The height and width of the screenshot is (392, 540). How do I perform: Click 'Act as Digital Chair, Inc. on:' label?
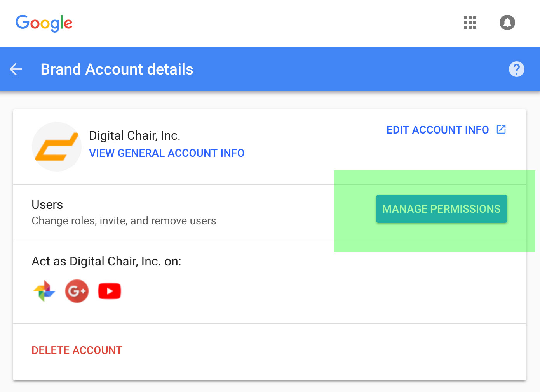point(106,261)
